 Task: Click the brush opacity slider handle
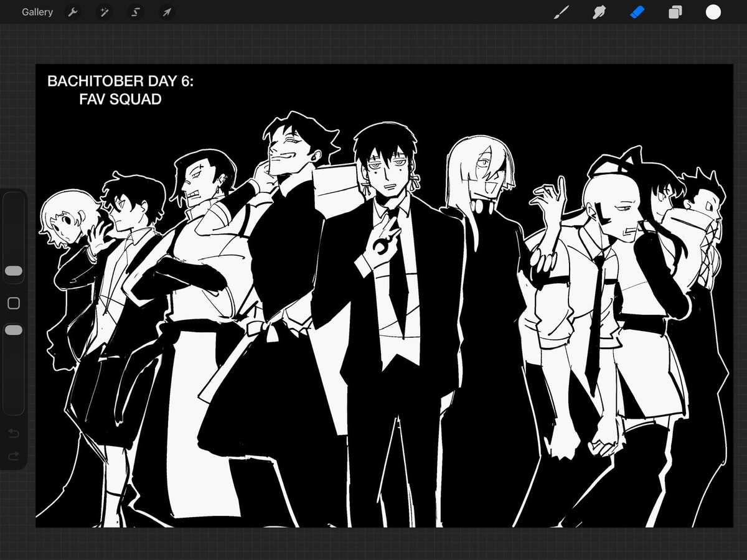(x=14, y=330)
